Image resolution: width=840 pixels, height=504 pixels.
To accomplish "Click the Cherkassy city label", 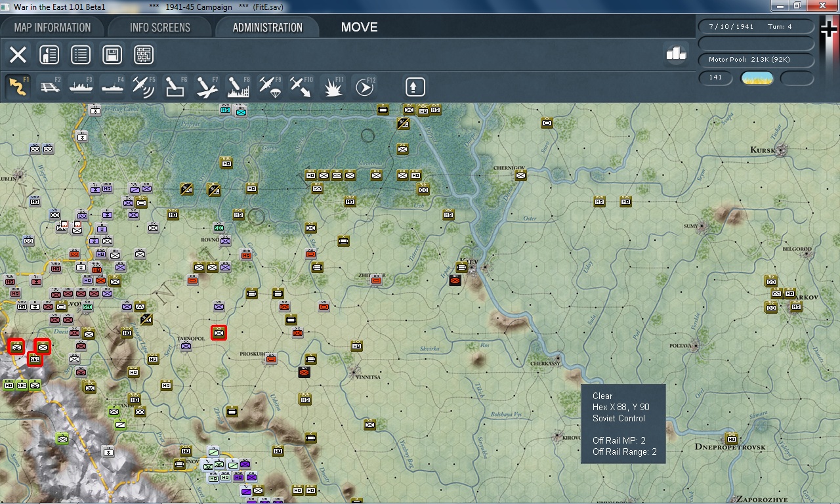I will 545,363.
